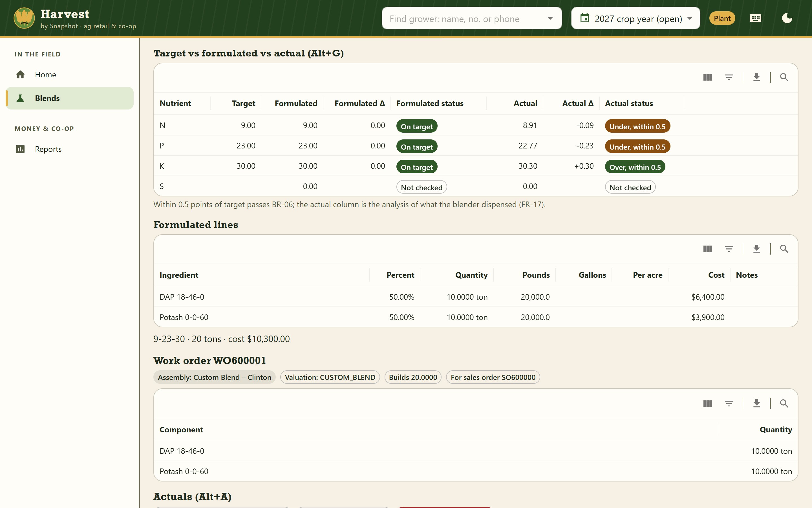This screenshot has height=508, width=812.
Task: Click the calendar icon in crop year selector
Action: pos(585,18)
